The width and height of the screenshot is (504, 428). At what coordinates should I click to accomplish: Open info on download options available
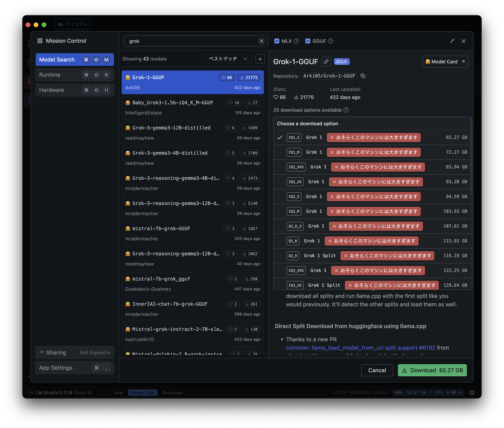346,110
